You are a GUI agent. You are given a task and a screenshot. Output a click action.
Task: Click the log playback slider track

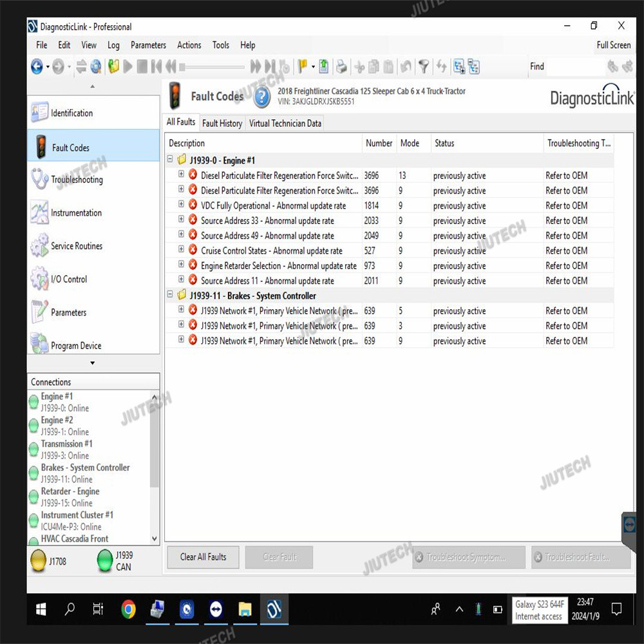point(213,66)
